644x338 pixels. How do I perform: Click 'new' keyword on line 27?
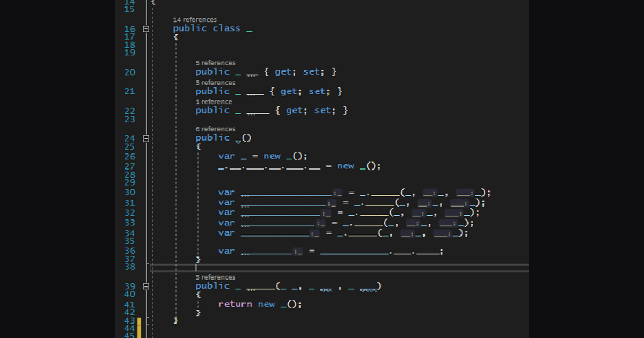pyautogui.click(x=346, y=166)
